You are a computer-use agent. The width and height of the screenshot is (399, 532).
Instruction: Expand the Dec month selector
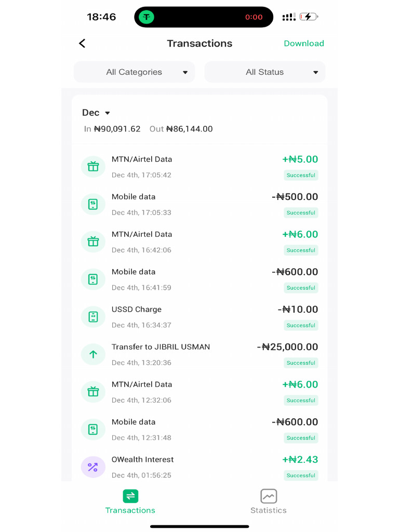(x=97, y=113)
